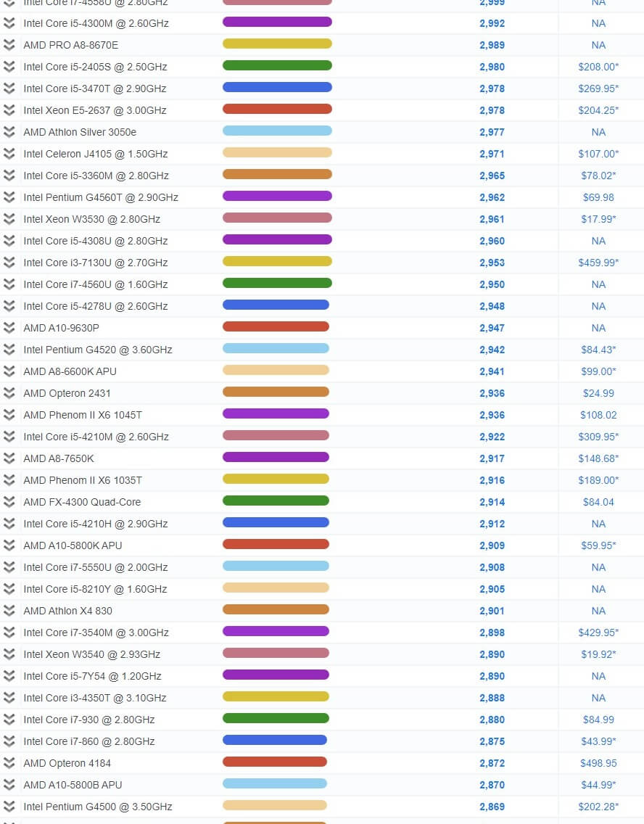Expand the Intel Core i5-4300M row chevron
Image resolution: width=644 pixels, height=824 pixels.
9,23
